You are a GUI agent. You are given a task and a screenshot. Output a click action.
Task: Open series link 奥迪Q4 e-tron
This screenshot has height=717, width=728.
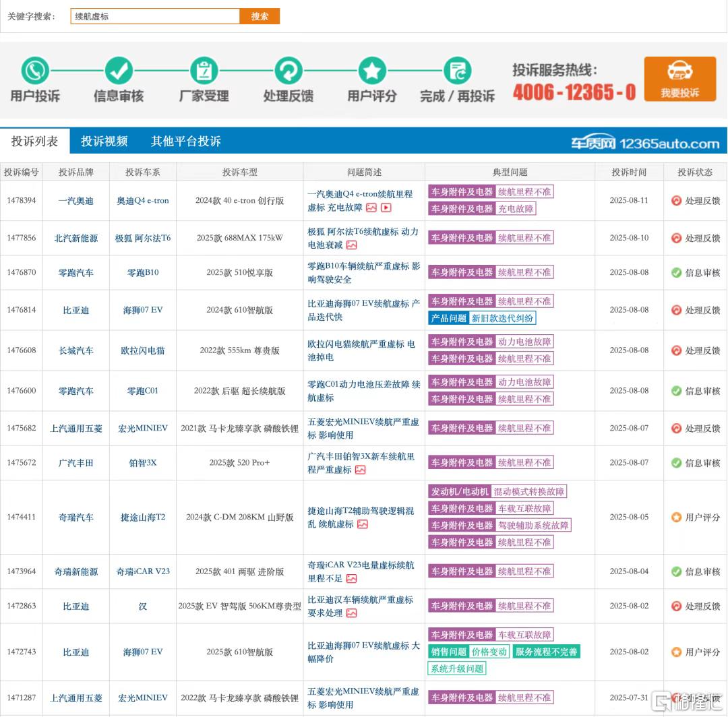point(142,201)
